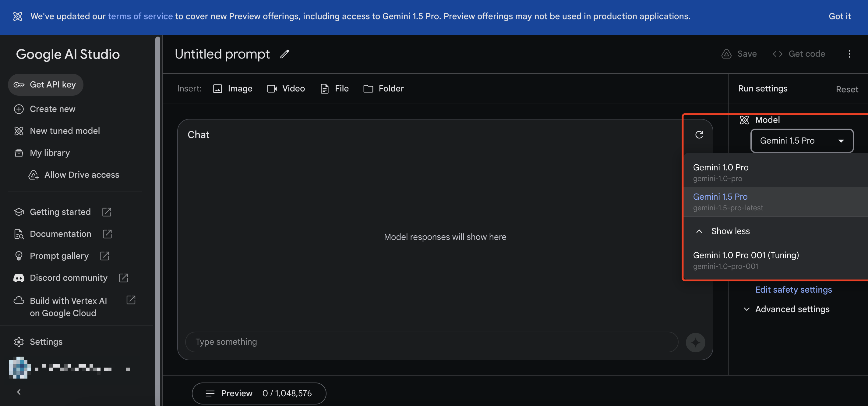The width and height of the screenshot is (868, 406).
Task: Click the chat refresh icon
Action: coord(699,135)
